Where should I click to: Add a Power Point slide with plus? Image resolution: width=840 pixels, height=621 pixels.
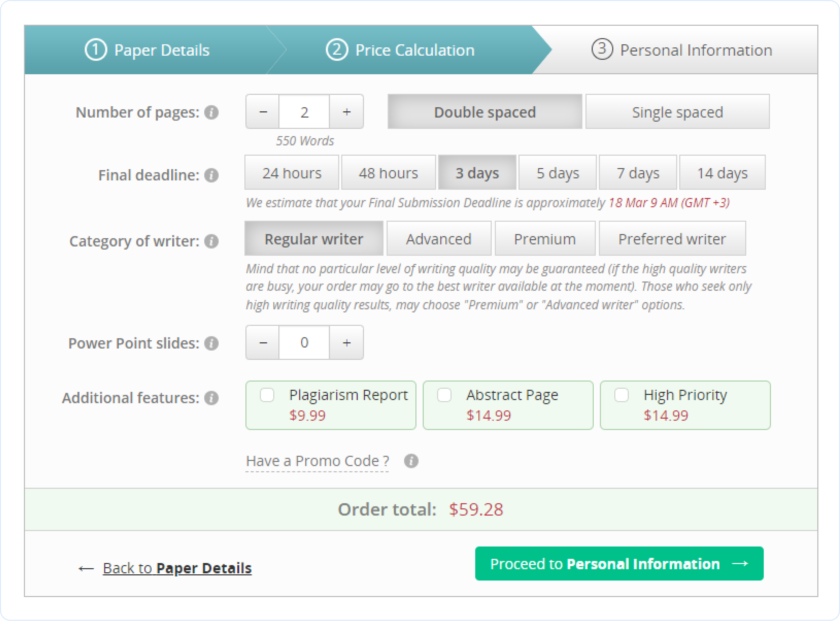pyautogui.click(x=346, y=342)
